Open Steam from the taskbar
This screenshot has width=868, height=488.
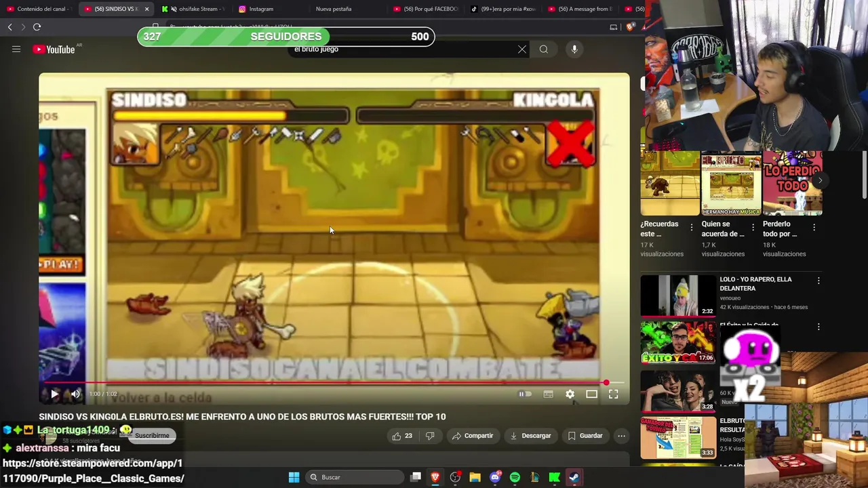click(574, 477)
